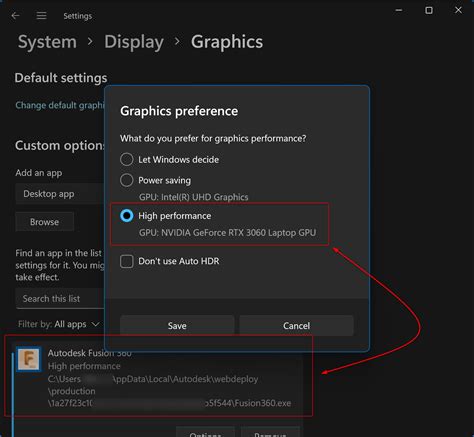
Task: Close the Settings window
Action: click(x=458, y=10)
